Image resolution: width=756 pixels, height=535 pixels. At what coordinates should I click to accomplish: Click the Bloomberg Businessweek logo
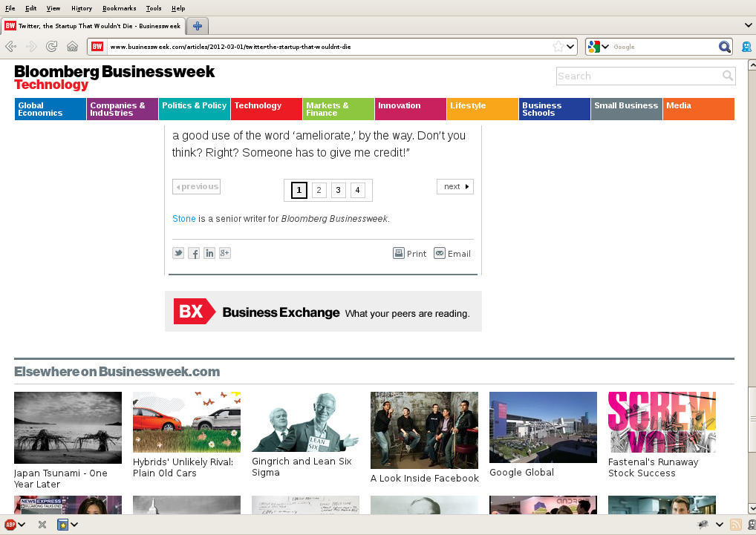click(x=114, y=72)
